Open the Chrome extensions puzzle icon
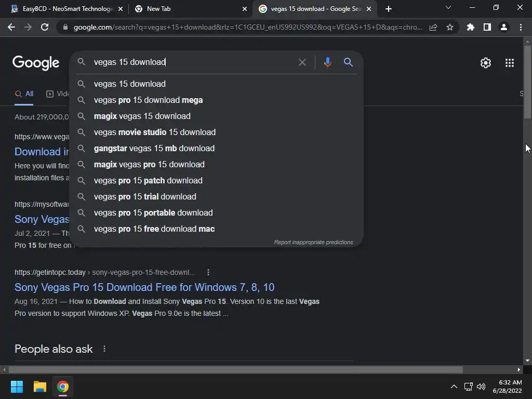 [x=470, y=27]
